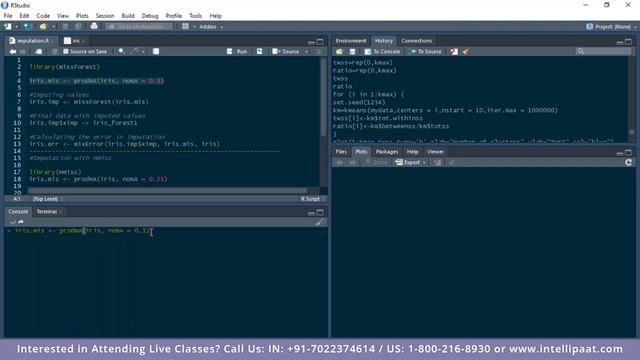This screenshot has height=360, width=640.
Task: Clear the console with broom icon
Action: pos(320,222)
